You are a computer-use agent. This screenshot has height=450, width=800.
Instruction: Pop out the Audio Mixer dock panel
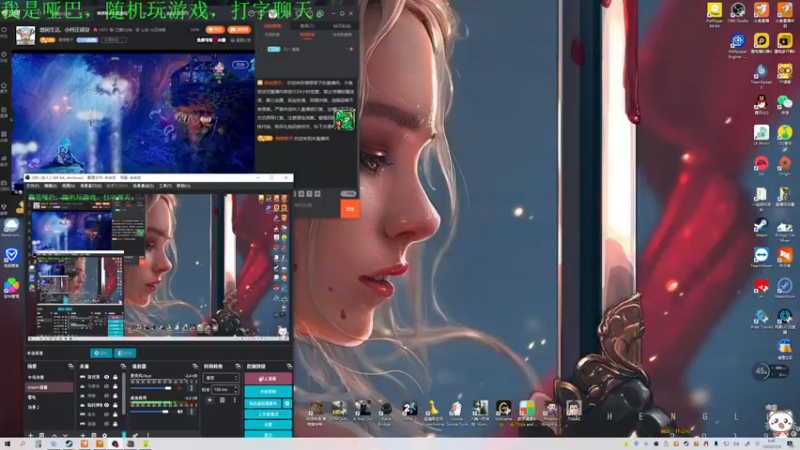(195, 366)
